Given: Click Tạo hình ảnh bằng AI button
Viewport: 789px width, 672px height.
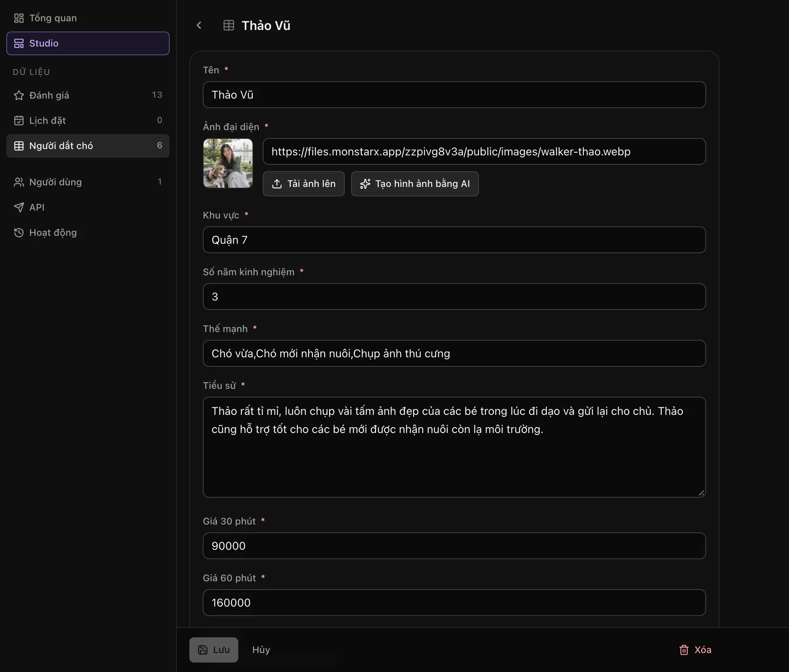Looking at the screenshot, I should coord(415,184).
